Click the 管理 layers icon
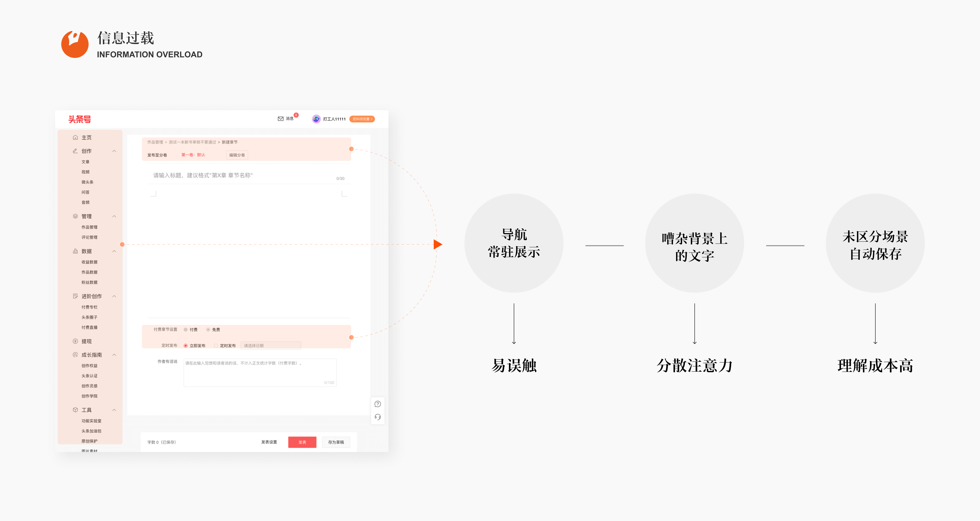Screen dimensions: 980x521 coord(75,216)
